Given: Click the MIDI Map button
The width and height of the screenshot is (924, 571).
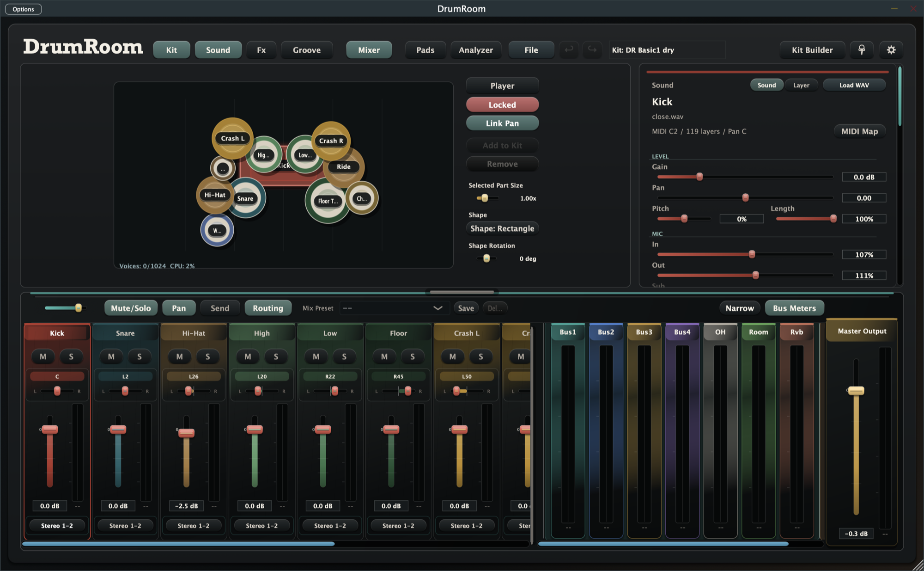Looking at the screenshot, I should (859, 131).
